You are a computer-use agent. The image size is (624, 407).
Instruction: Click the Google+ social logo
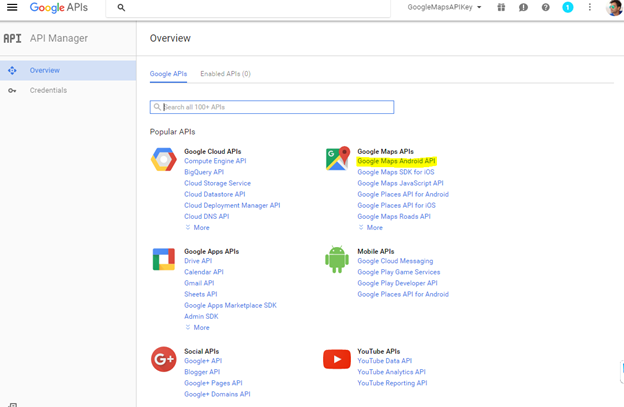click(x=164, y=359)
